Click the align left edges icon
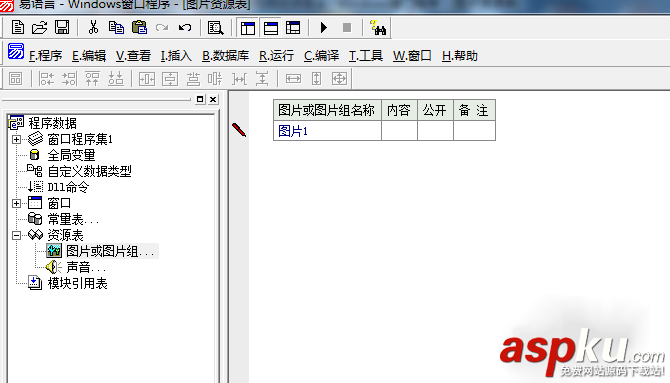 click(x=46, y=79)
